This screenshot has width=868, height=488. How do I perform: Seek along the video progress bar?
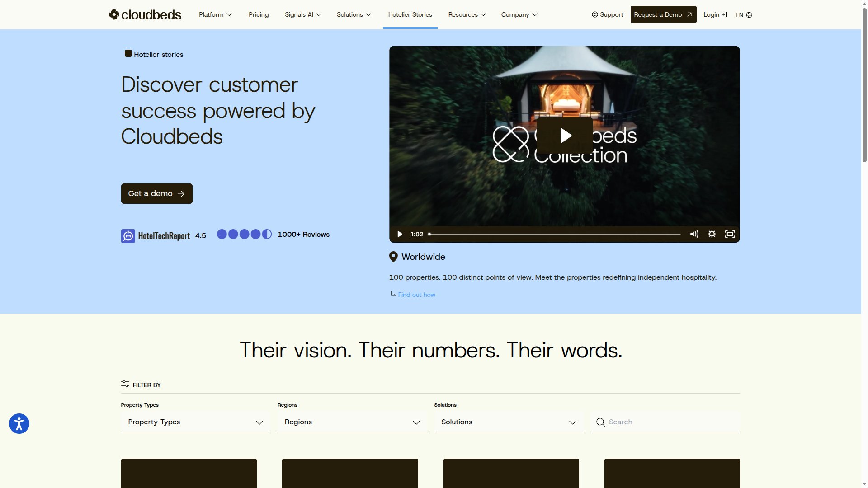point(554,234)
